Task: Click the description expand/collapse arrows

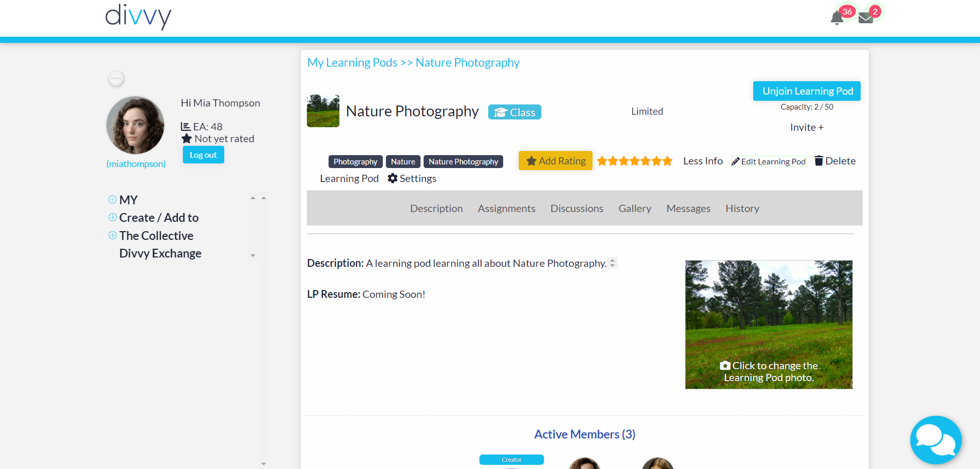Action: [612, 263]
